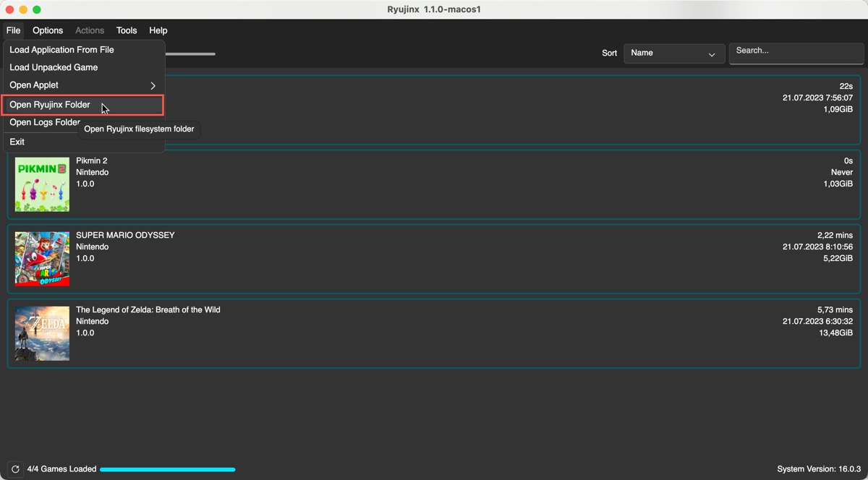This screenshot has height=480, width=868.
Task: Click the Sort label
Action: tap(610, 53)
